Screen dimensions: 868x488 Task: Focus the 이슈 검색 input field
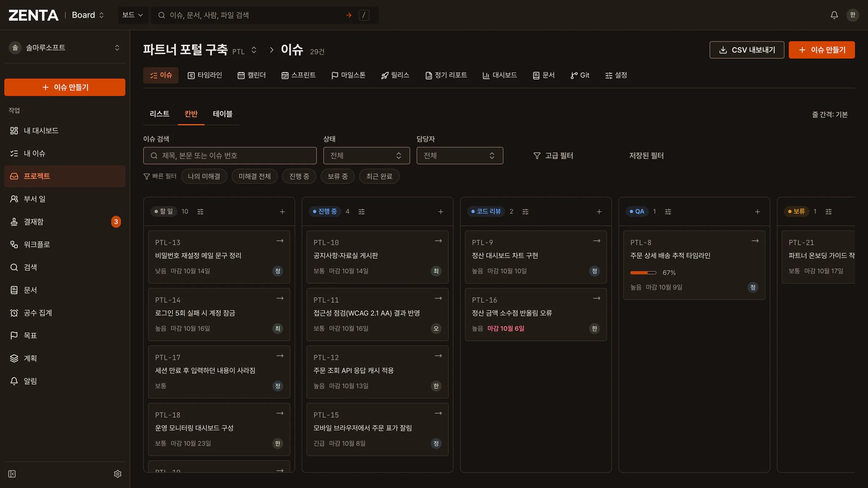click(230, 155)
